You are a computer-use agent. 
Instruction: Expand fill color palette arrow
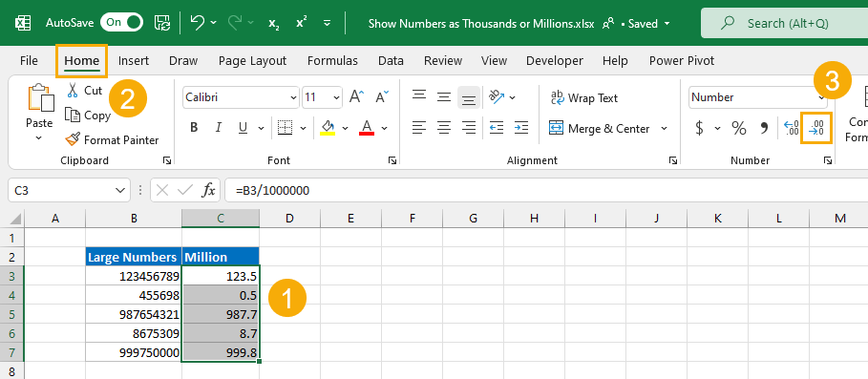point(345,128)
